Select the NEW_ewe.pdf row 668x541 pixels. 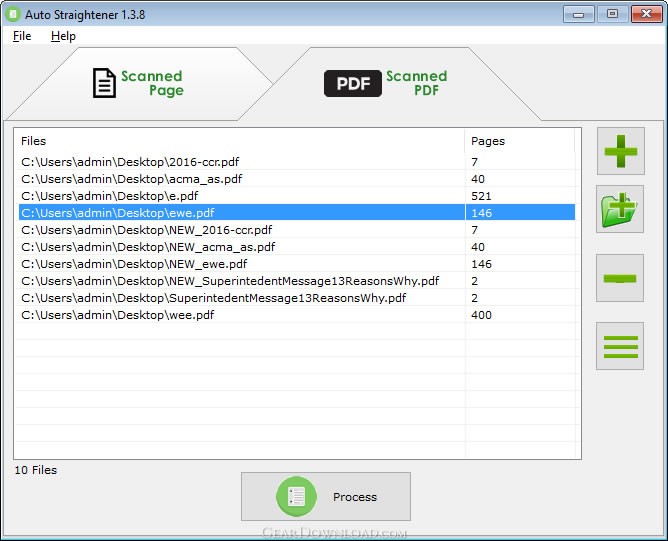(297, 264)
